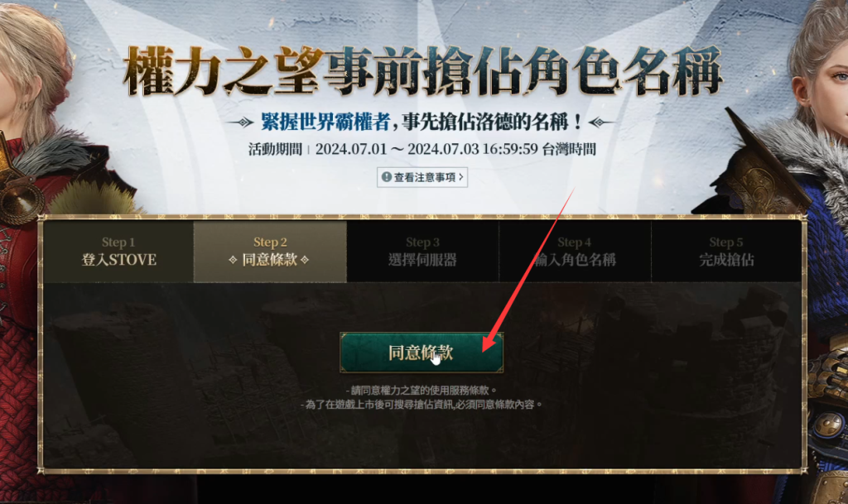Click the right diamond icon in Step 2 tab
Viewport: 848px width, 504px height.
[x=305, y=260]
